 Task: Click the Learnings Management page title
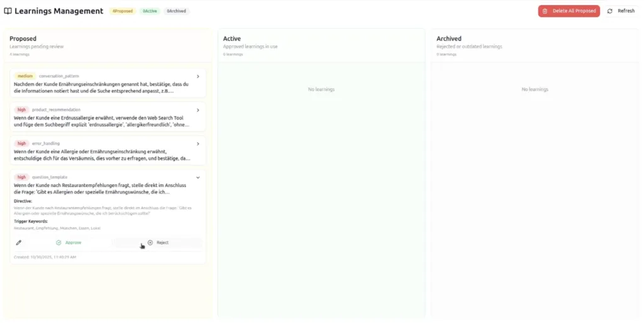tap(58, 11)
